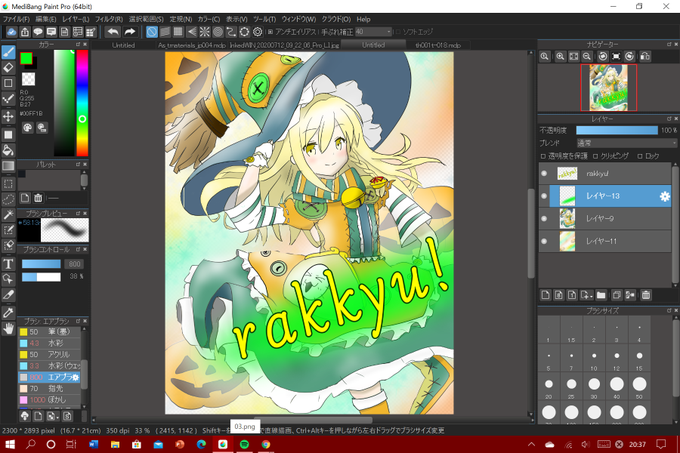680x453 pixels.
Task: Open the settings gear for レイヤー13
Action: point(664,196)
